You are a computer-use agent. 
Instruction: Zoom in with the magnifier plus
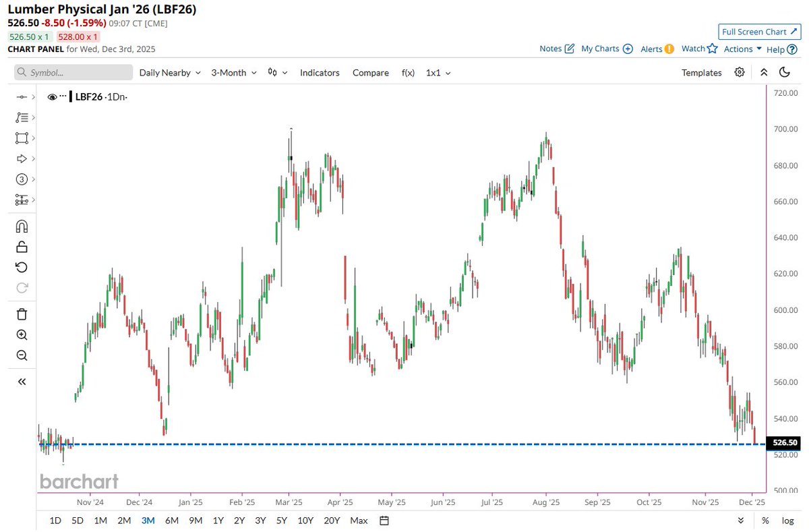pyautogui.click(x=22, y=335)
